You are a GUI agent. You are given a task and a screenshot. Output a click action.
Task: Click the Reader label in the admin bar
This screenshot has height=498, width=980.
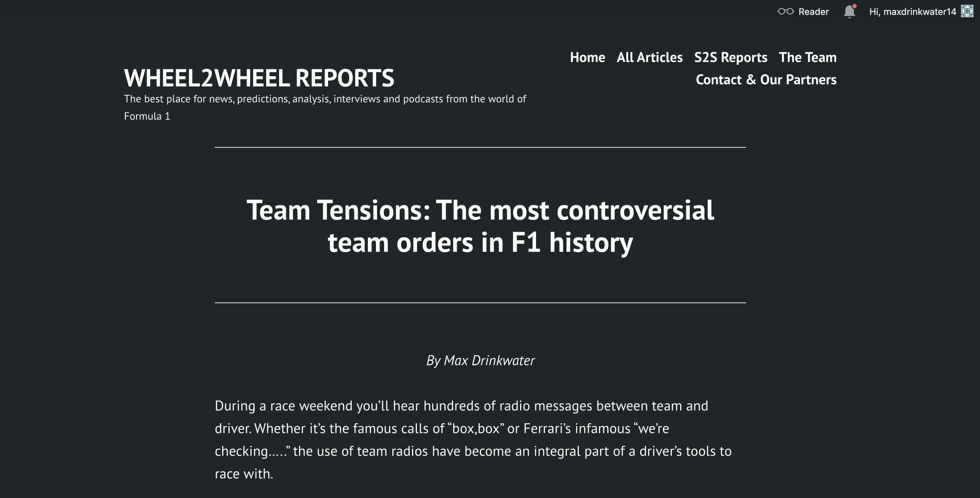point(813,12)
